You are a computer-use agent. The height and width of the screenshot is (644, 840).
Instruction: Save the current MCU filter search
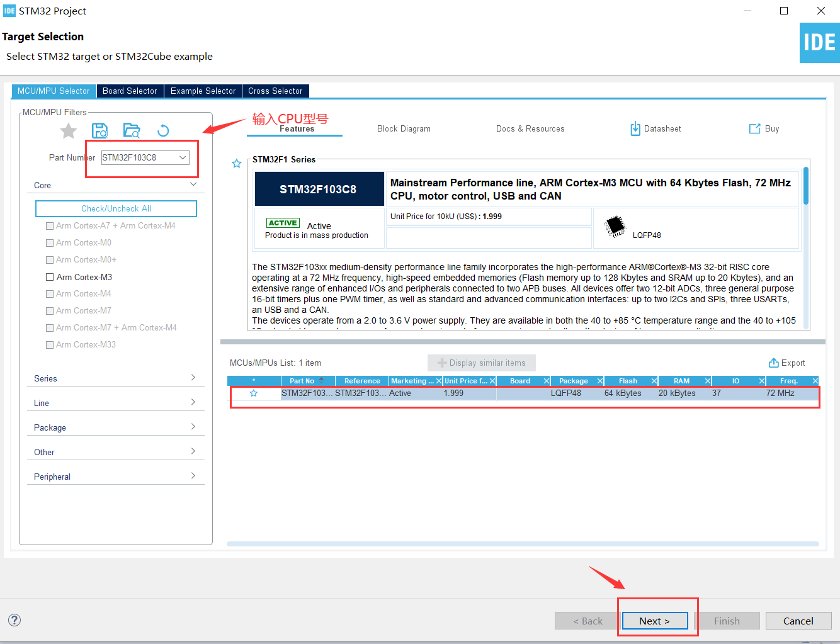coord(99,131)
